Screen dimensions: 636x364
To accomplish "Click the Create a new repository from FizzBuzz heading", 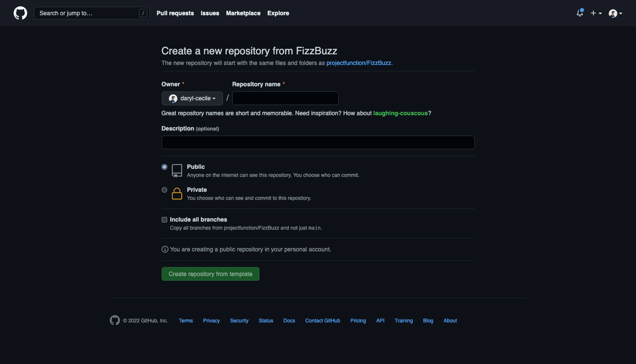I will [250, 51].
